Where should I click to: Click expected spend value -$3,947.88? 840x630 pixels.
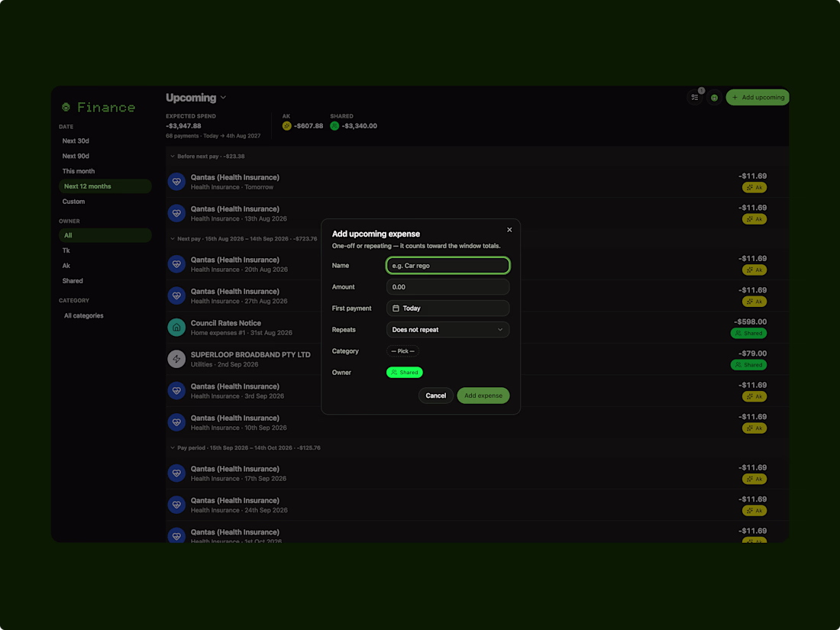183,126
